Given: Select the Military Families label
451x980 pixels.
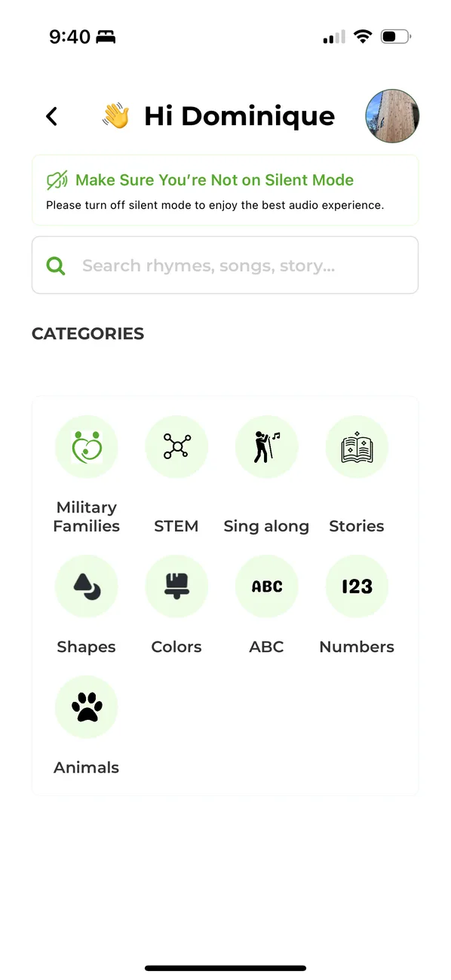Looking at the screenshot, I should tap(87, 516).
